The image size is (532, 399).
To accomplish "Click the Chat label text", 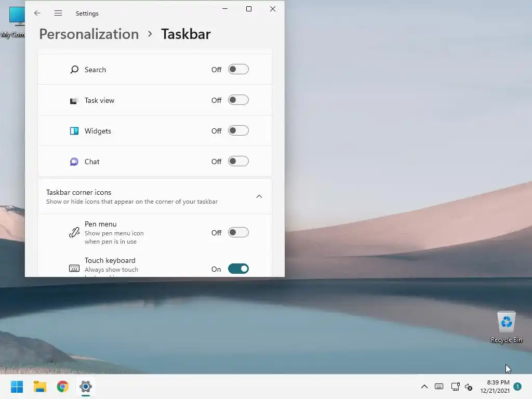I will [92, 162].
